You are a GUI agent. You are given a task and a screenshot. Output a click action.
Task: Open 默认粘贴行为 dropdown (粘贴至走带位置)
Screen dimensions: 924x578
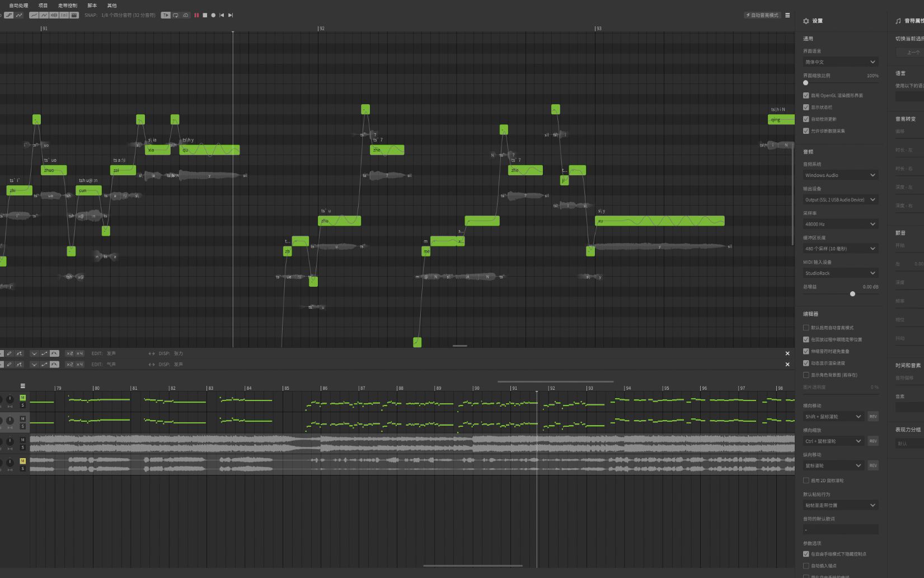click(841, 505)
